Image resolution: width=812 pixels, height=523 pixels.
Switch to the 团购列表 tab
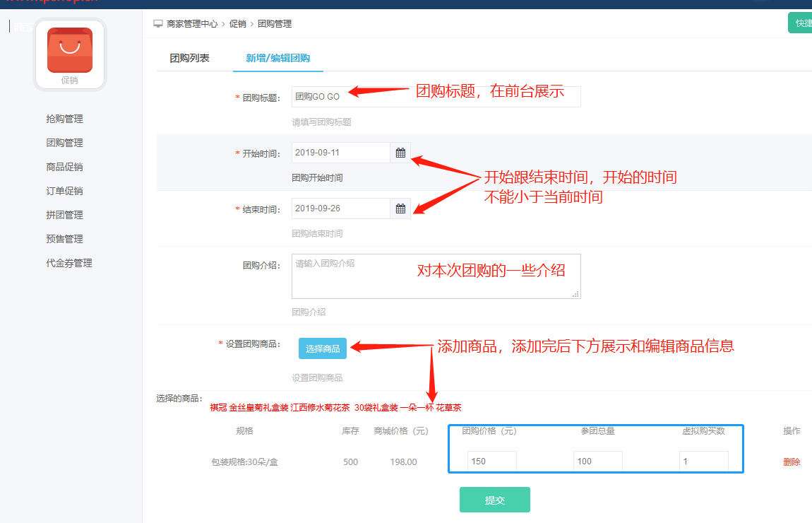coord(189,58)
